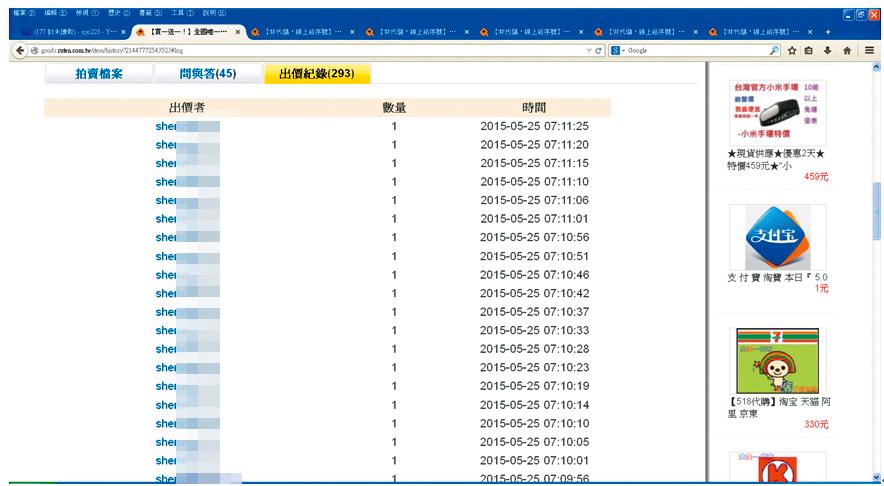Click the timestamp 2015-05-25 07:11:06

click(x=534, y=200)
